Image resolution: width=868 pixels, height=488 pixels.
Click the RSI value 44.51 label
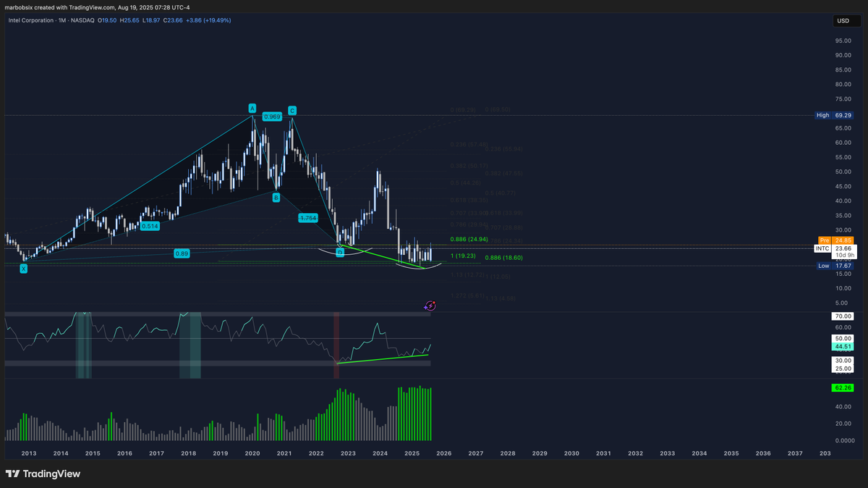[843, 347]
